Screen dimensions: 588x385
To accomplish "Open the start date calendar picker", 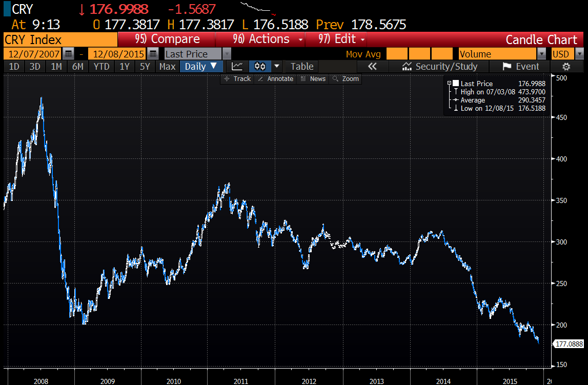I will 69,54.
